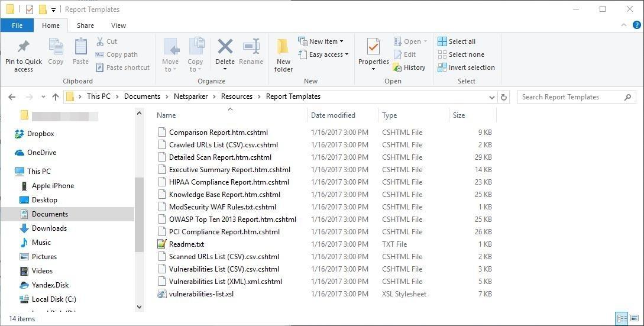Click Invert selection in the ribbon
The height and width of the screenshot is (326, 644).
[x=466, y=67]
